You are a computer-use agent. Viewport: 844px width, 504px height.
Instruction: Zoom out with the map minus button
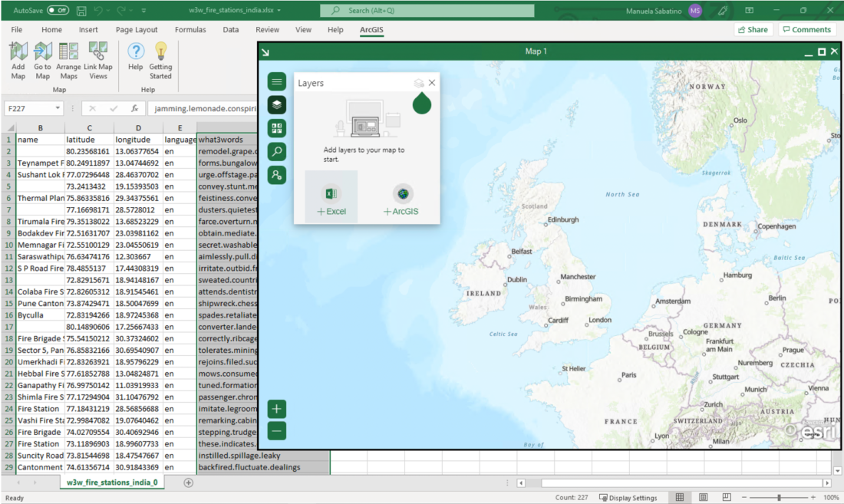(x=277, y=431)
